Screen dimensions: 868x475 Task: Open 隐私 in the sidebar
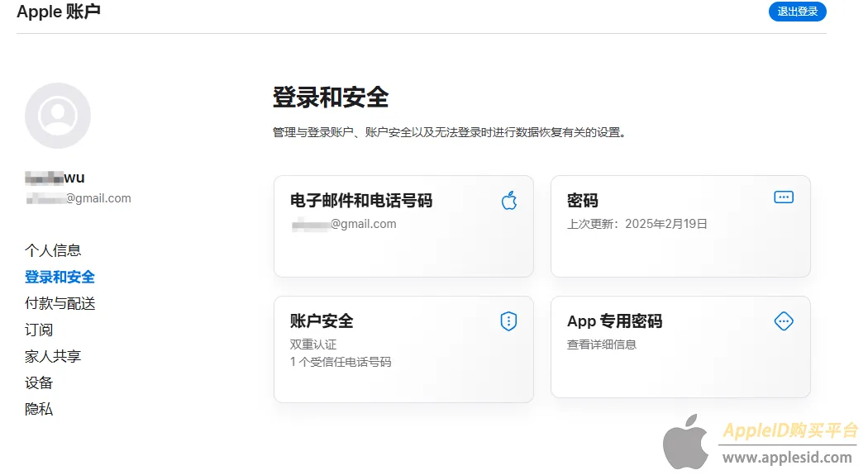(x=39, y=409)
